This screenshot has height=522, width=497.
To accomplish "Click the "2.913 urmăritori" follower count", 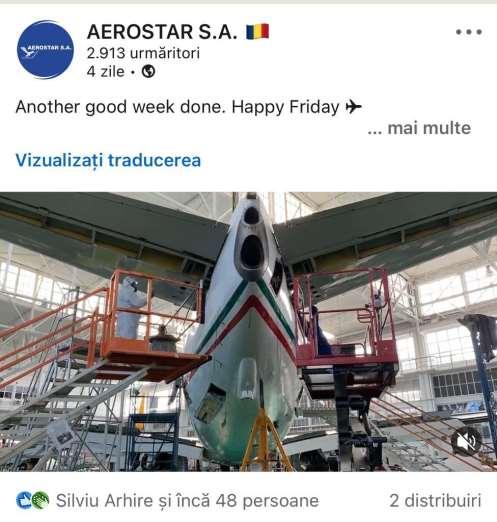I will pyautogui.click(x=143, y=53).
